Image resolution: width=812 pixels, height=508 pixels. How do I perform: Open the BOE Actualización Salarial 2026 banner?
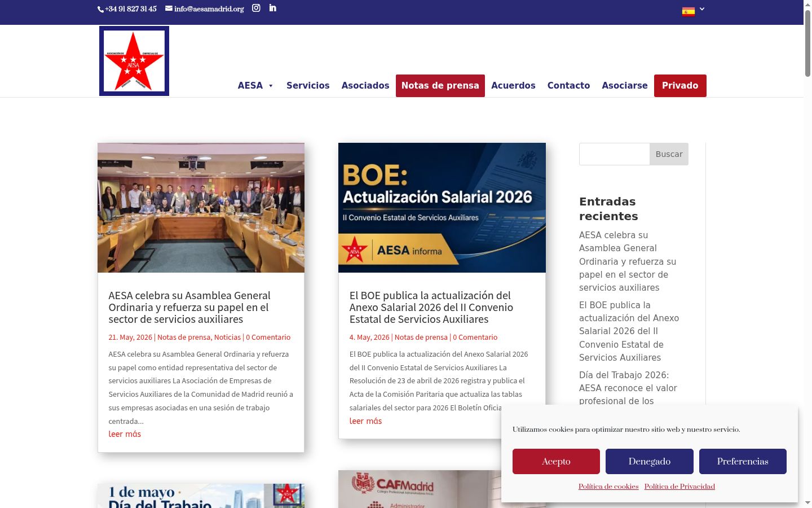442,208
